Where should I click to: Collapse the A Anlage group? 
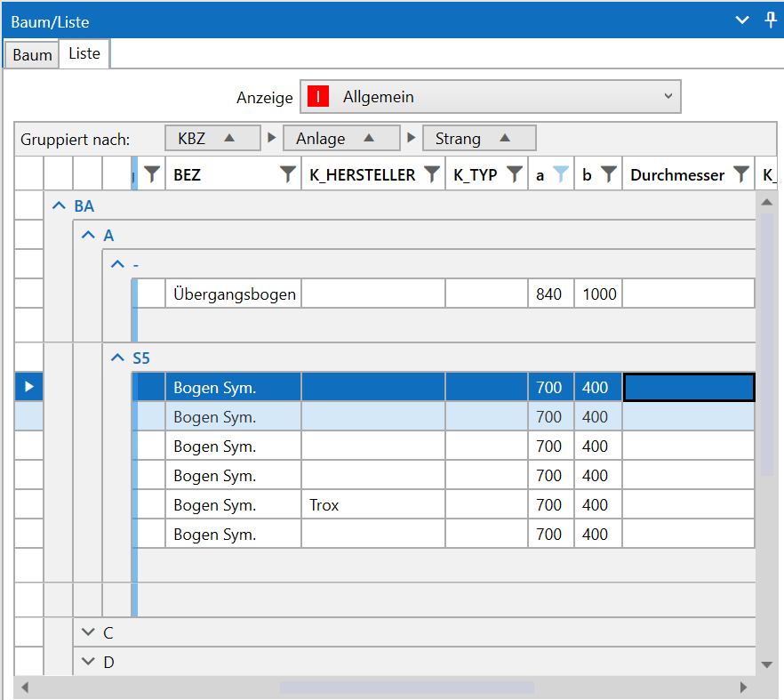(x=89, y=234)
